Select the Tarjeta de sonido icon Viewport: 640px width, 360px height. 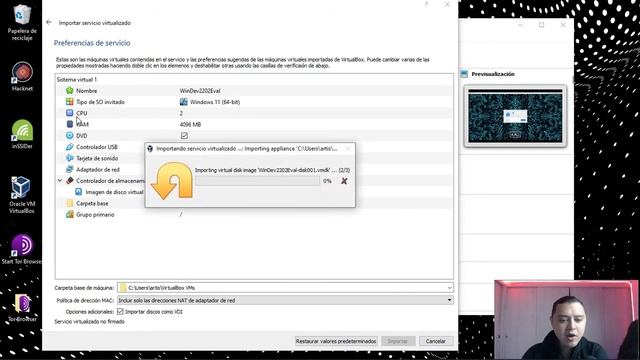pyautogui.click(x=70, y=158)
